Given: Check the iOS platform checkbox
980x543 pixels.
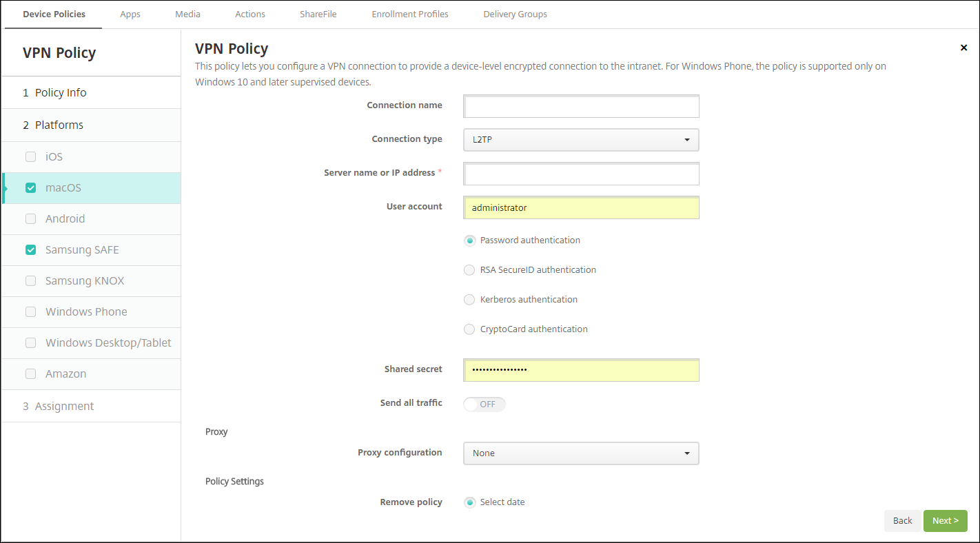Looking at the screenshot, I should [30, 156].
